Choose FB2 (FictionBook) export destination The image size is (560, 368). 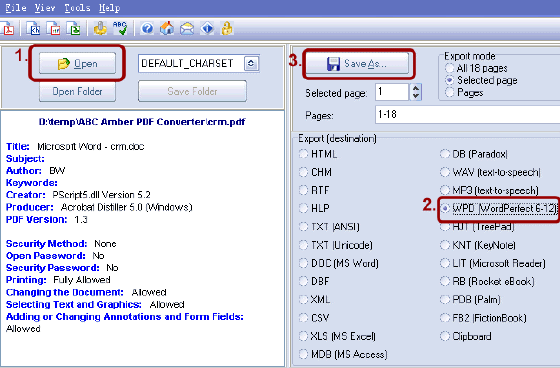pyautogui.click(x=483, y=318)
